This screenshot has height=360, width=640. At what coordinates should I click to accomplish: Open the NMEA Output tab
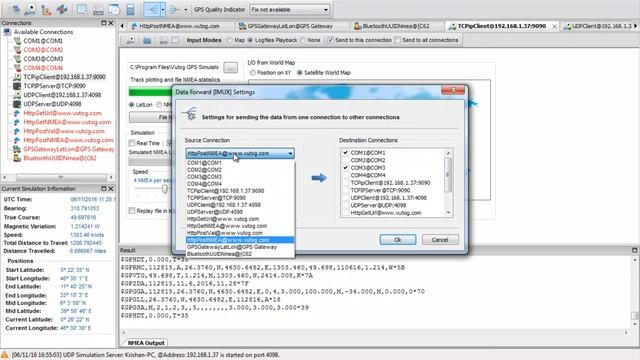pos(146,343)
